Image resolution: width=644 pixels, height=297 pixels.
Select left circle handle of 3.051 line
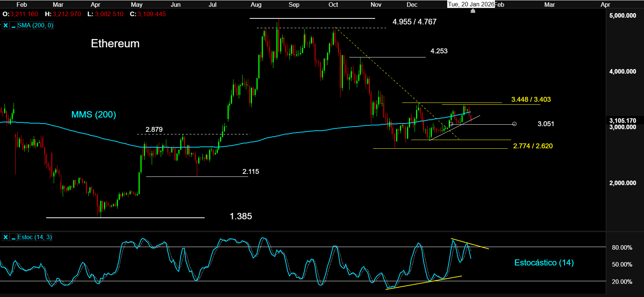point(451,124)
